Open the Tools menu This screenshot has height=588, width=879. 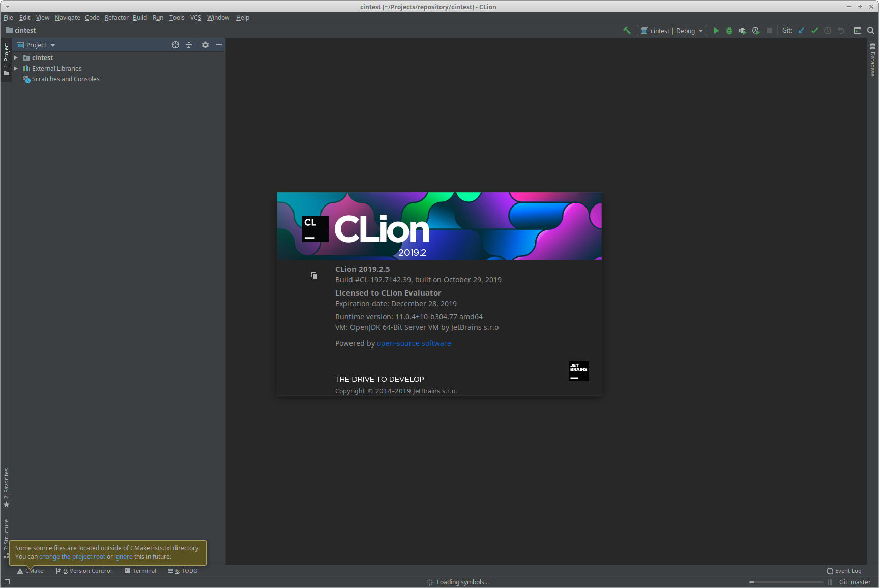[x=177, y=18]
